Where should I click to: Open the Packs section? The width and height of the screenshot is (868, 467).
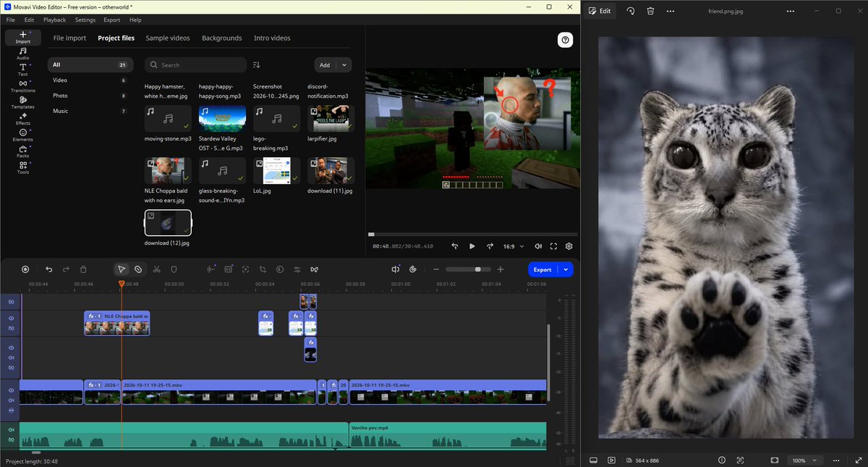[23, 151]
